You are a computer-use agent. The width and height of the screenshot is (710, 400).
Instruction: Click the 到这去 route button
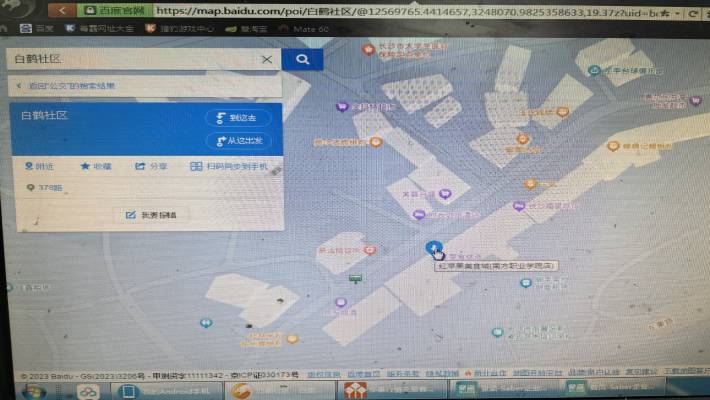click(238, 118)
